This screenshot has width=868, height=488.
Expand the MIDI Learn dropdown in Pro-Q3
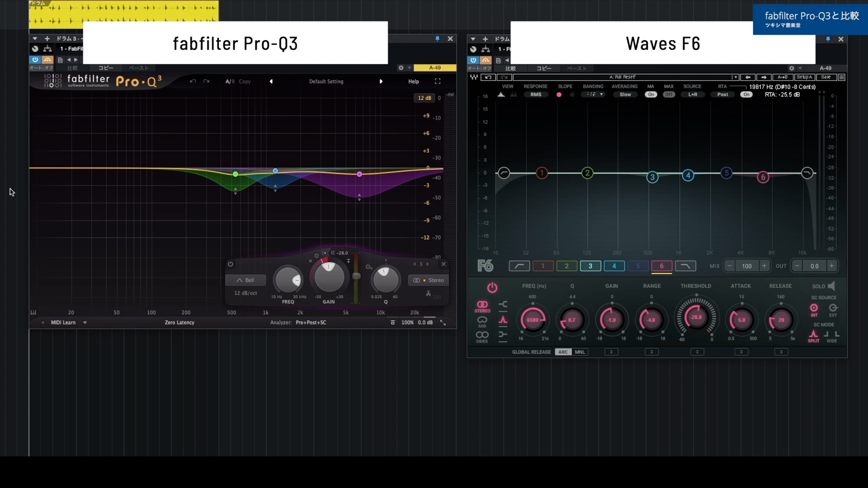pos(85,323)
